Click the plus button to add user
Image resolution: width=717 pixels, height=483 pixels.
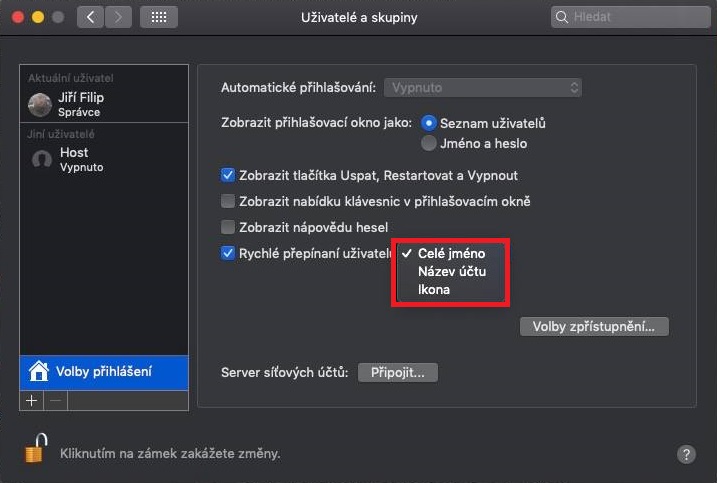click(x=31, y=400)
